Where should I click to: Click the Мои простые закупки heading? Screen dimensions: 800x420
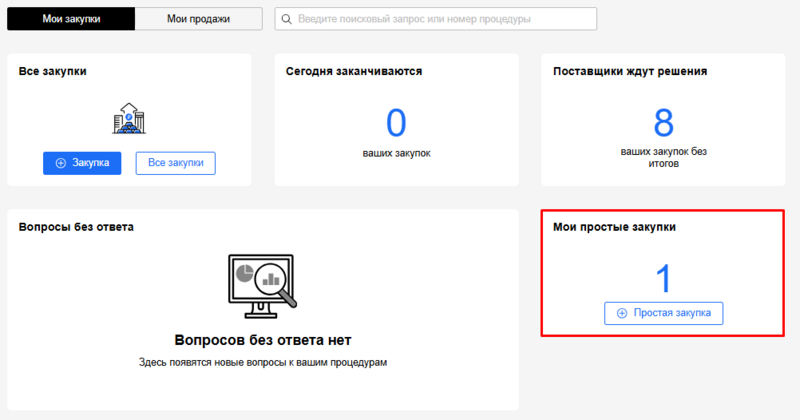tap(614, 227)
